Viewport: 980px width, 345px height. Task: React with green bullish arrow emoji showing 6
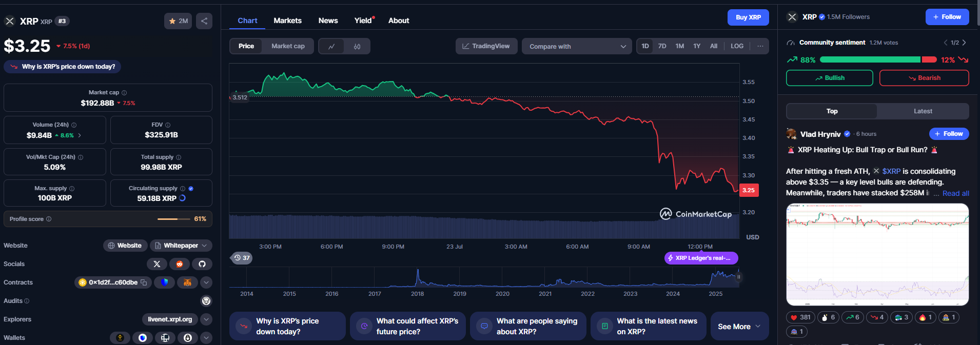tap(853, 317)
